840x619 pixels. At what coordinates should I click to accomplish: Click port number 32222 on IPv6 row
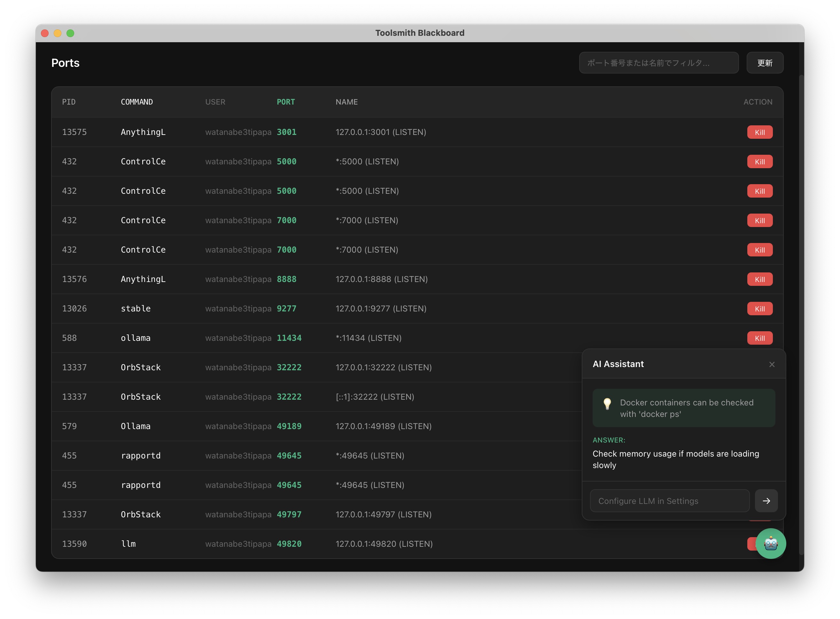(289, 397)
